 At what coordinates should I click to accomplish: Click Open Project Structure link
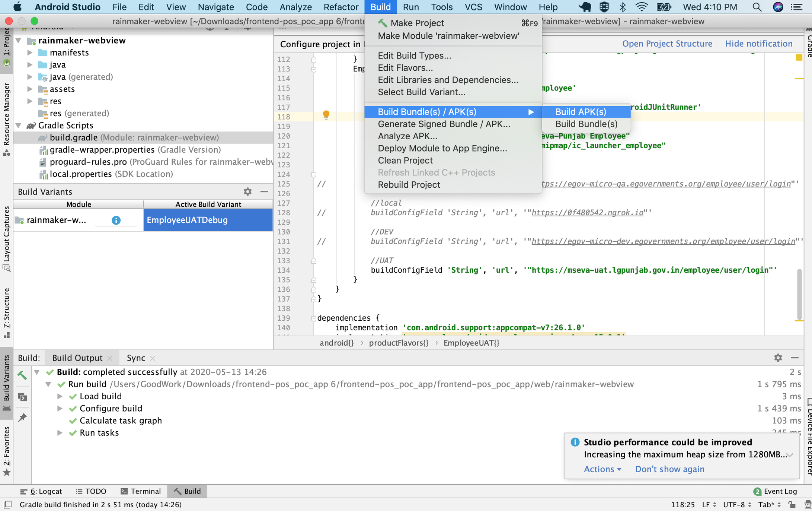coord(667,44)
